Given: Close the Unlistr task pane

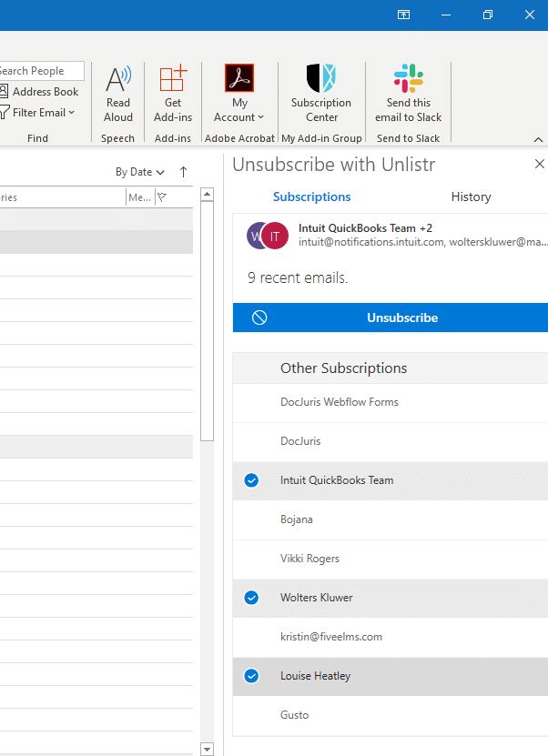Looking at the screenshot, I should (x=539, y=164).
